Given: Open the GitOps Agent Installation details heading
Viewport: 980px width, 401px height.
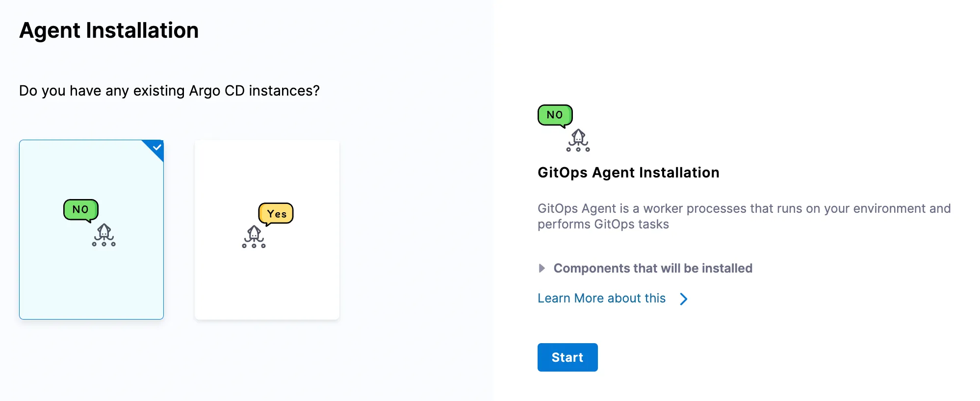Looking at the screenshot, I should [628, 172].
